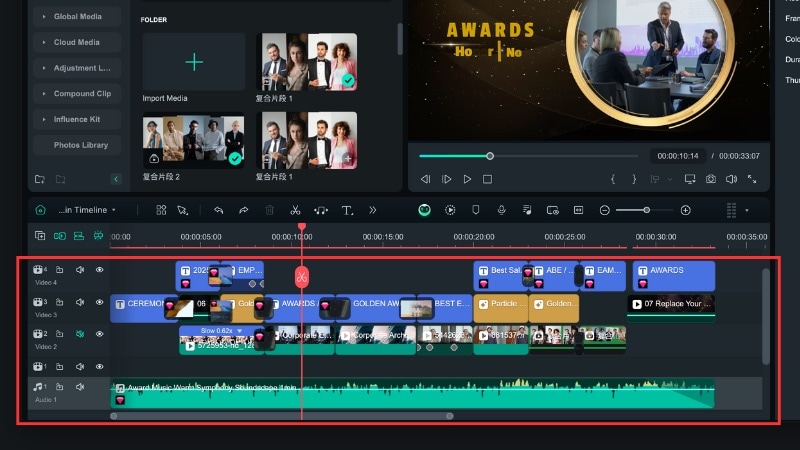Open the audio mixer music-note icon
This screenshot has height=450, width=800.
click(527, 210)
